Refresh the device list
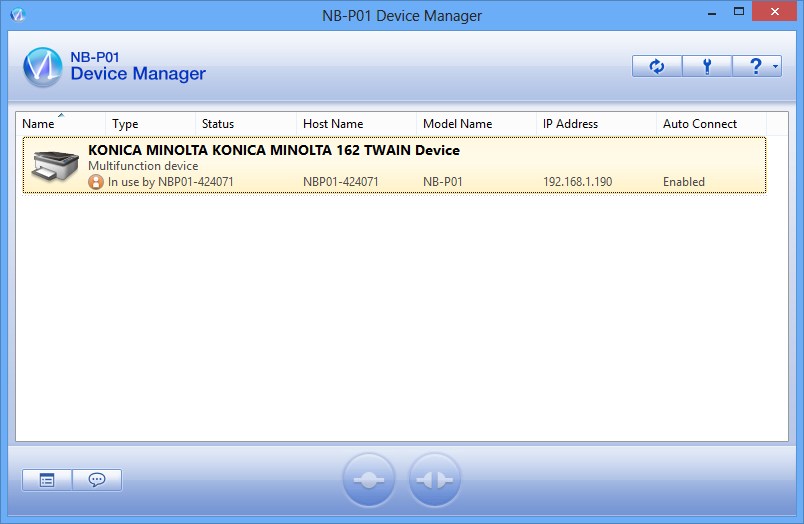 (x=657, y=66)
